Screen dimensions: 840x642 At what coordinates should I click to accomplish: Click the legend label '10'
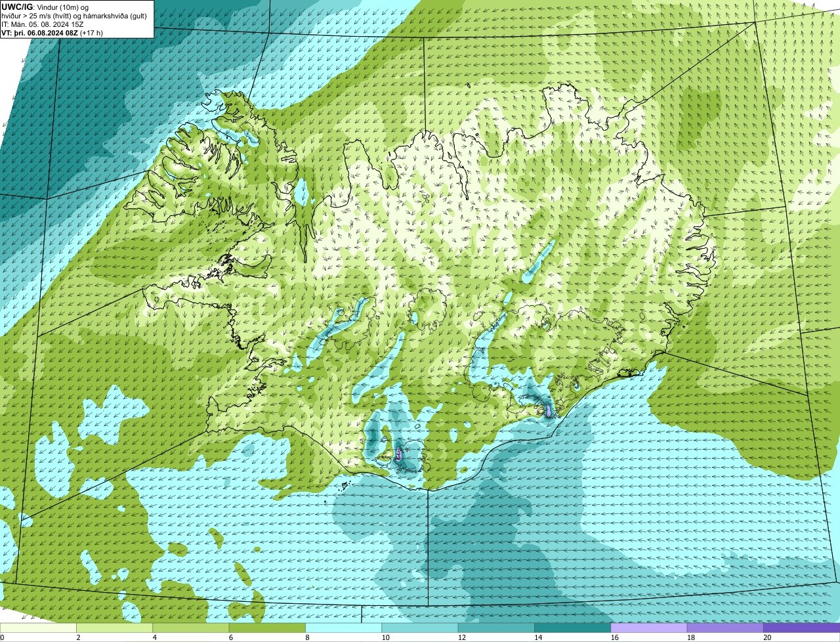point(385,637)
